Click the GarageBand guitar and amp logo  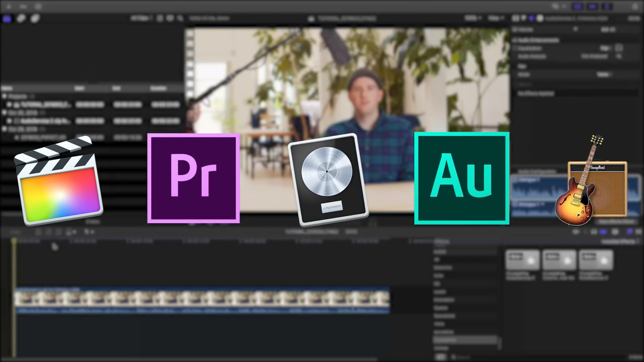(591, 180)
